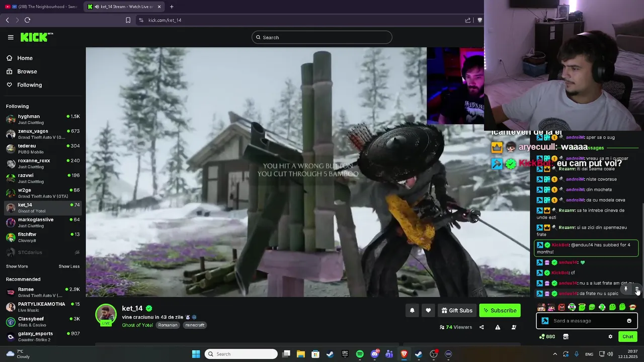Image resolution: width=644 pixels, height=362 pixels.
Task: Open Brave Shields icon
Action: (479, 20)
